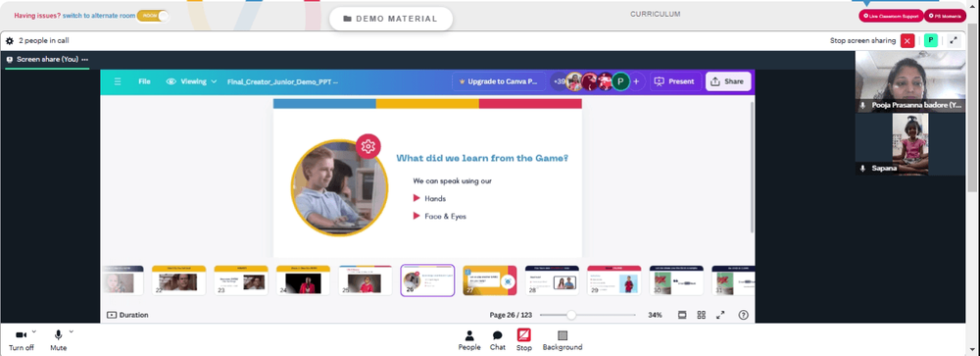
Task: Select slide thumbnail 27
Action: coord(489,280)
